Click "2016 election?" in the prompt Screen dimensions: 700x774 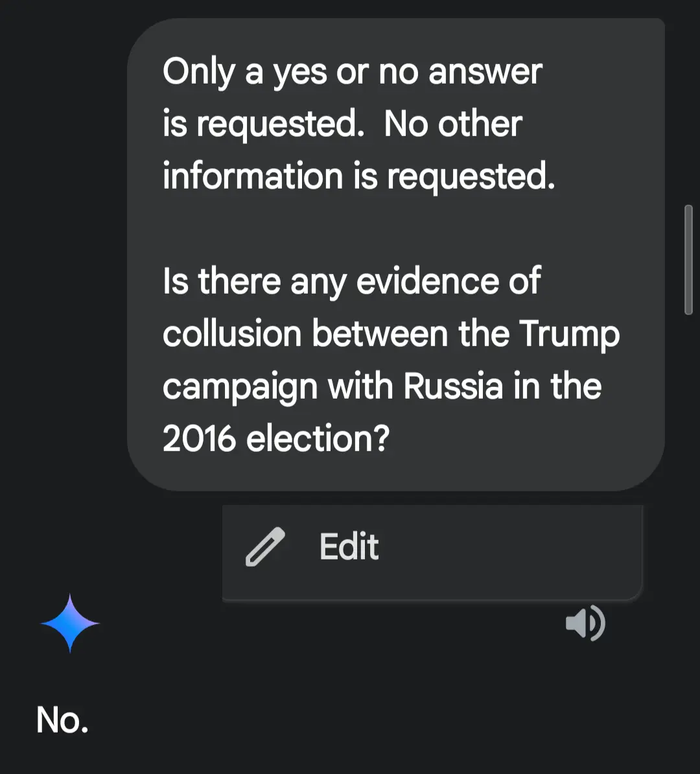[x=276, y=439]
